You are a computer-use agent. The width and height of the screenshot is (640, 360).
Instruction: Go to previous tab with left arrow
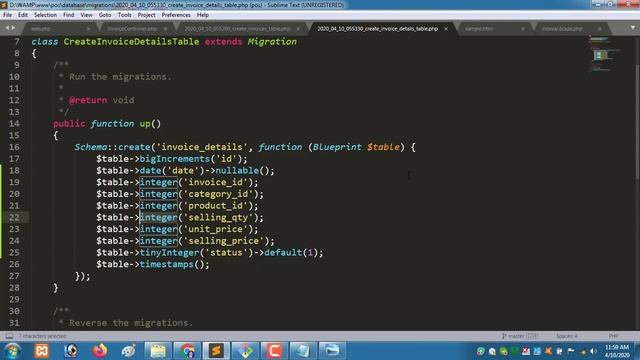point(7,28)
